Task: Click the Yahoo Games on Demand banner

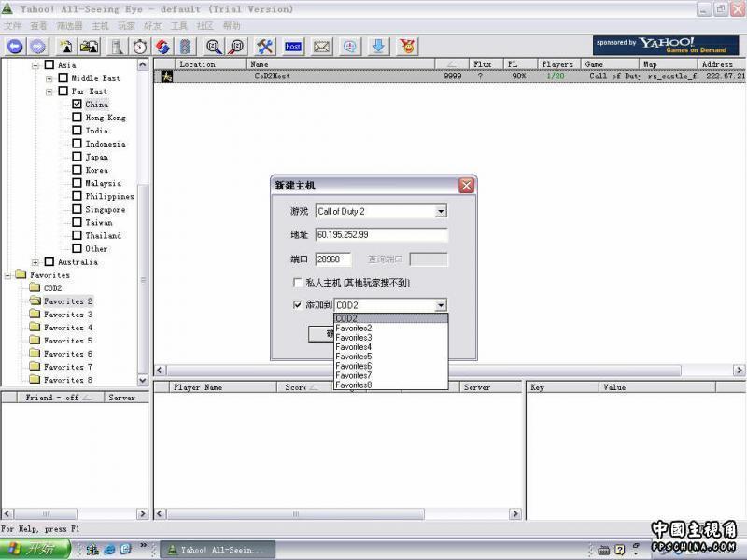Action: pyautogui.click(x=666, y=46)
